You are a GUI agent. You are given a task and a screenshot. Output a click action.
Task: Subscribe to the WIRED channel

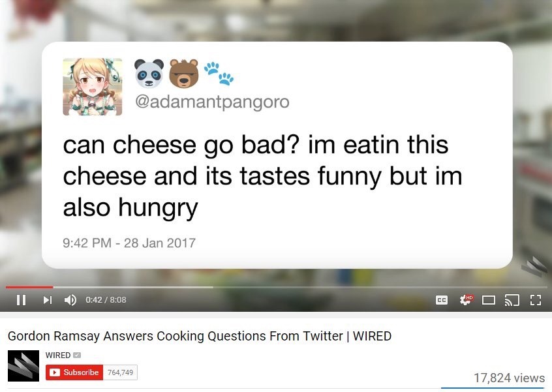[74, 372]
